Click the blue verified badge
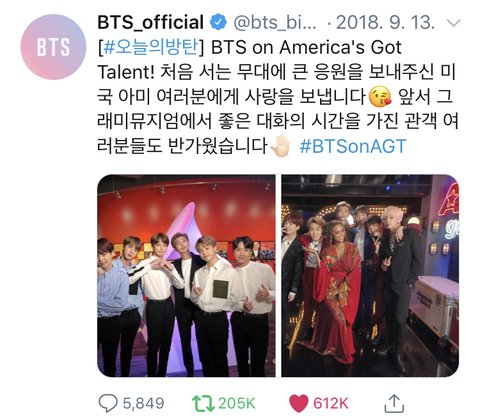 pyautogui.click(x=218, y=22)
